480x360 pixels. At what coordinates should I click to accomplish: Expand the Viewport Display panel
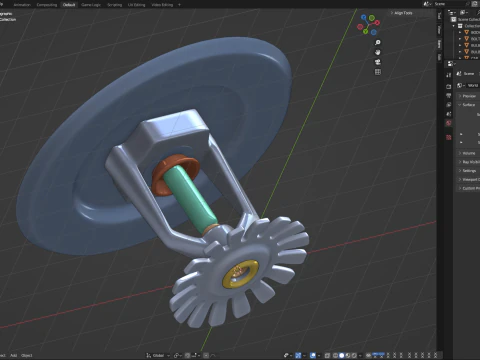tap(468, 180)
